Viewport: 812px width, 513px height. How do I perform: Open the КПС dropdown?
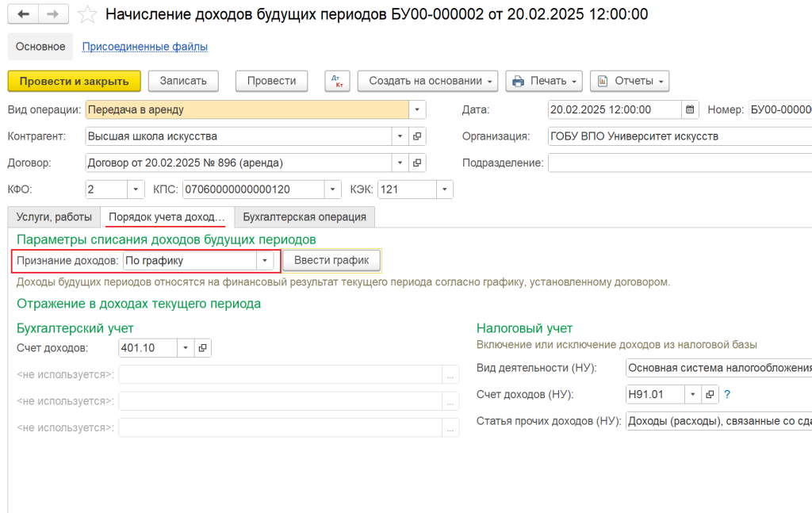pos(332,190)
